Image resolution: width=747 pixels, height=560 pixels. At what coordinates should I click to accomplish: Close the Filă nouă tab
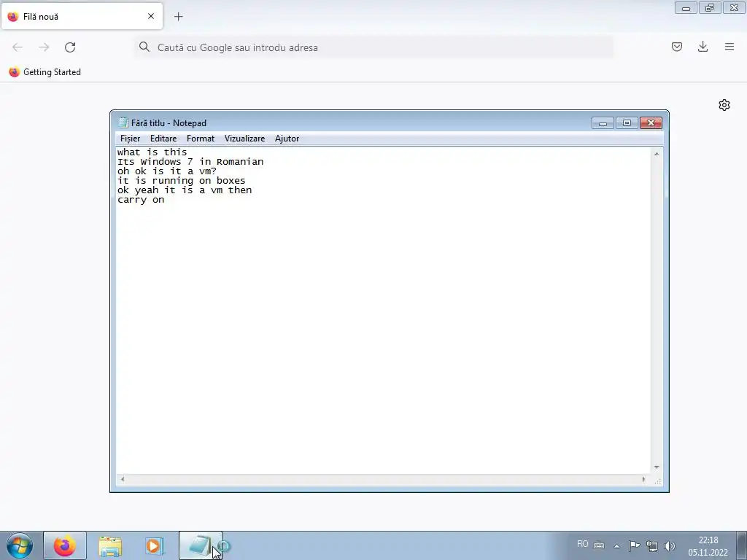151,16
